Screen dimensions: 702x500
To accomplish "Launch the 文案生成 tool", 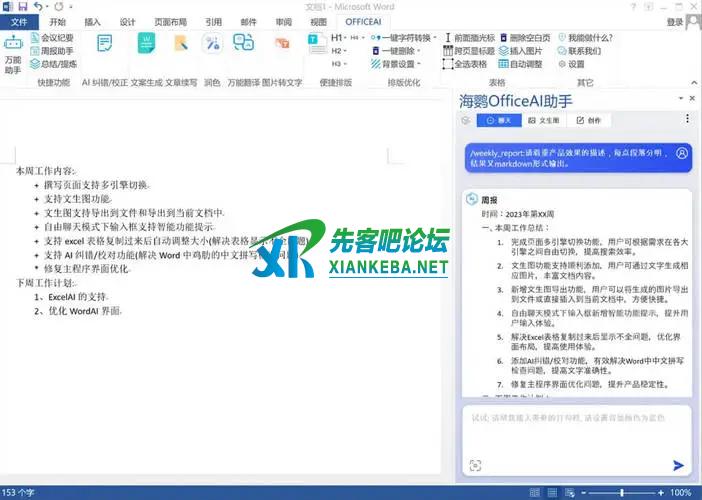I will pyautogui.click(x=147, y=45).
